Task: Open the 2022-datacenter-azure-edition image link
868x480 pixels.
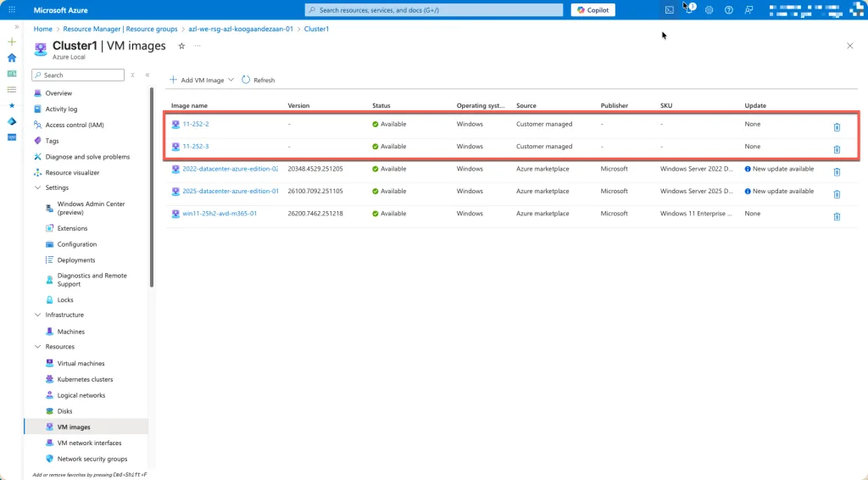Action: pyautogui.click(x=230, y=169)
